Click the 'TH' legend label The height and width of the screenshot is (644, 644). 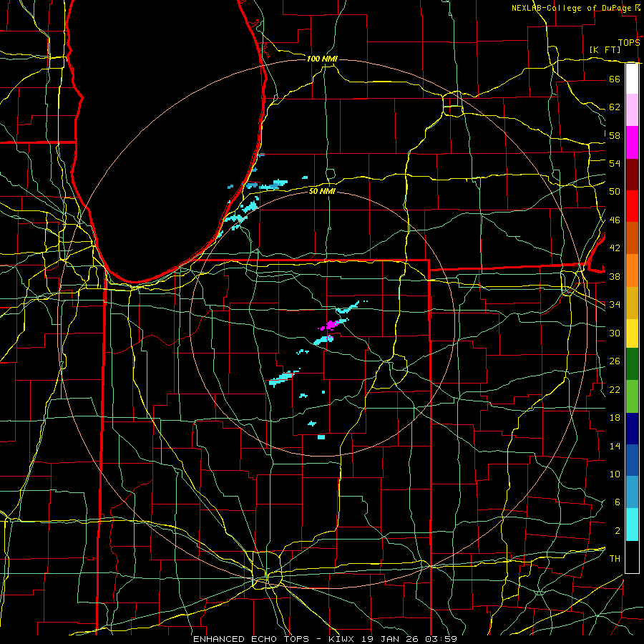point(615,559)
